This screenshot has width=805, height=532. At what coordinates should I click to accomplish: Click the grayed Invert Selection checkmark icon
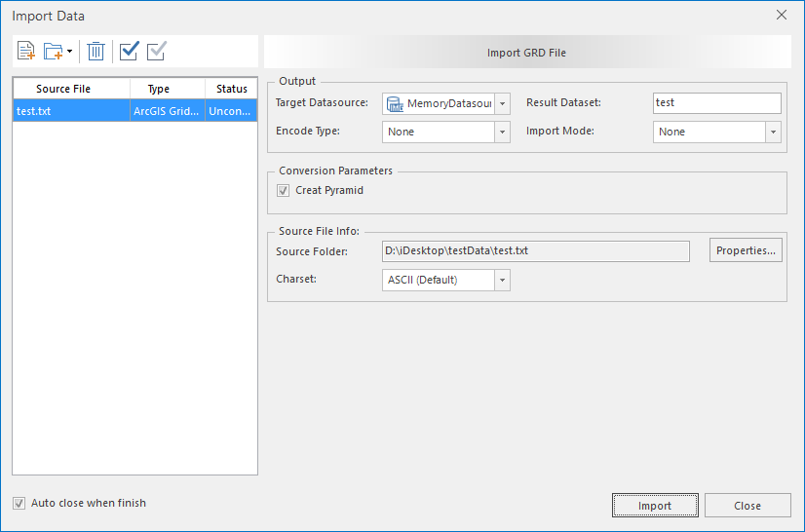point(156,52)
